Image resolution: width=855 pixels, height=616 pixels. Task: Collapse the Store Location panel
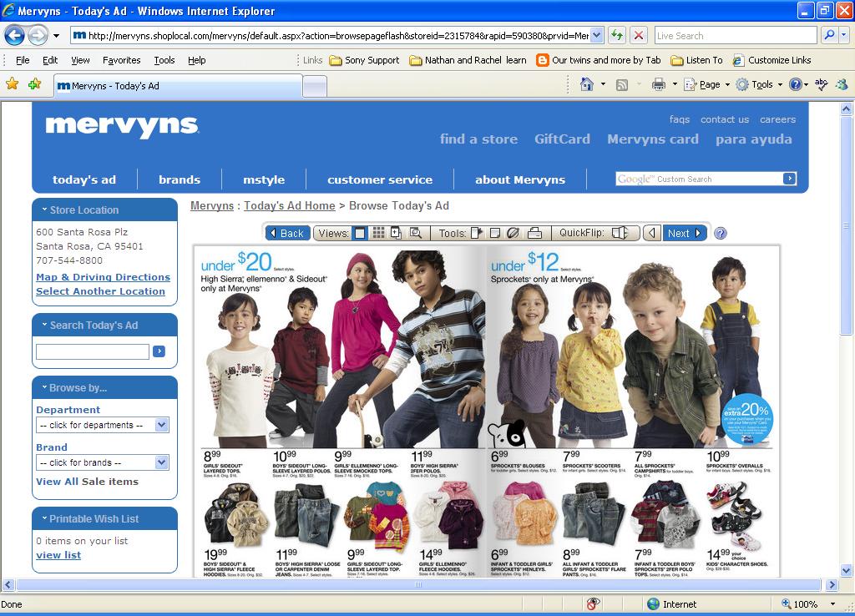44,210
